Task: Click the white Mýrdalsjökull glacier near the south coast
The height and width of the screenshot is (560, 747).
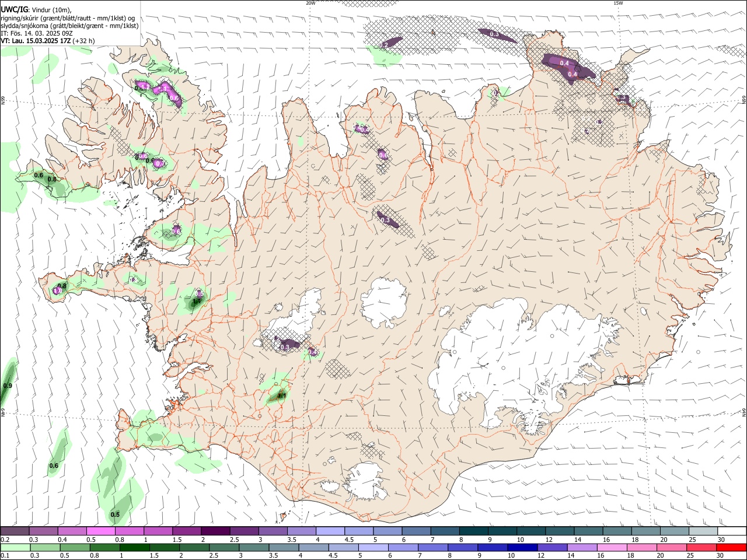Action: [x=366, y=481]
